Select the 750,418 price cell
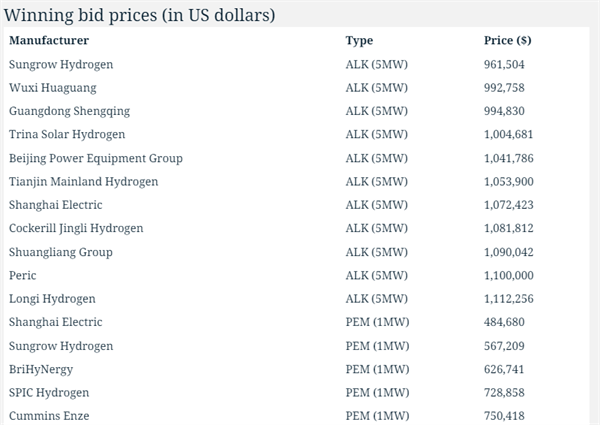The height and width of the screenshot is (425, 600). (x=504, y=416)
